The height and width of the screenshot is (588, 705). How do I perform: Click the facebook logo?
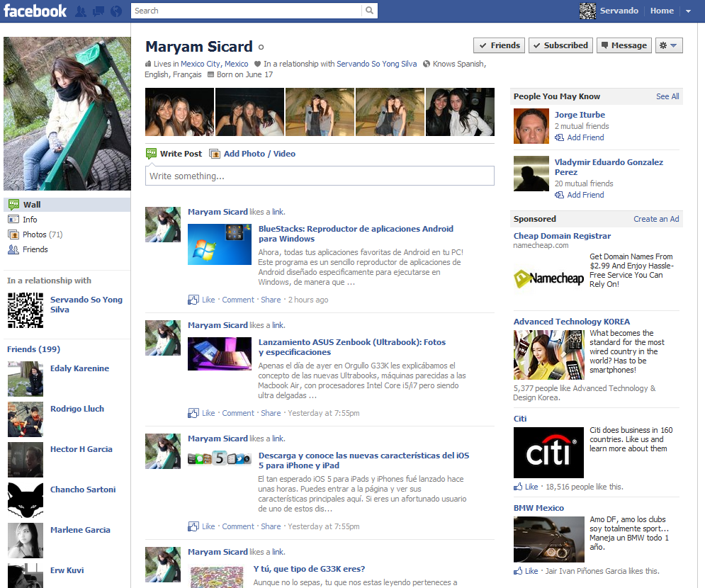coord(35,11)
